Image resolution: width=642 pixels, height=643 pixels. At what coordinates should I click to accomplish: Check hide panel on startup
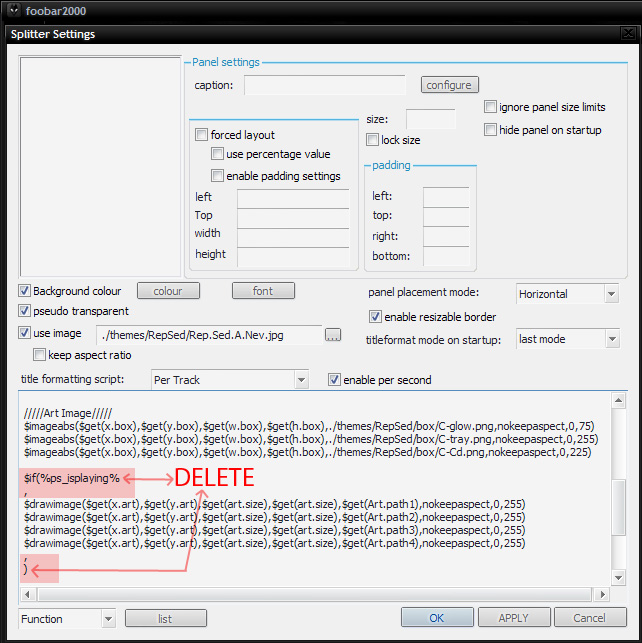coord(490,130)
